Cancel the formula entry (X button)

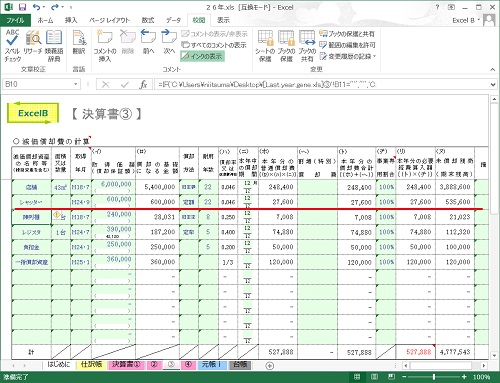pyautogui.click(x=106, y=85)
